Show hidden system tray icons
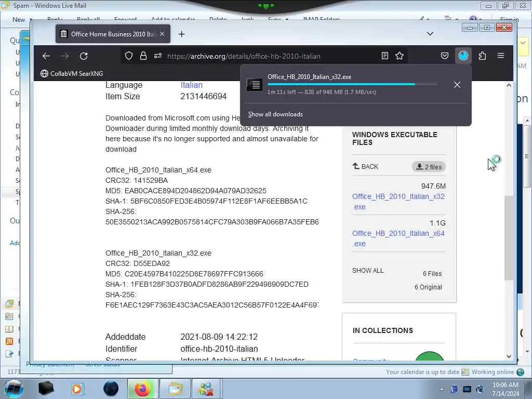532x399 pixels. [442, 390]
